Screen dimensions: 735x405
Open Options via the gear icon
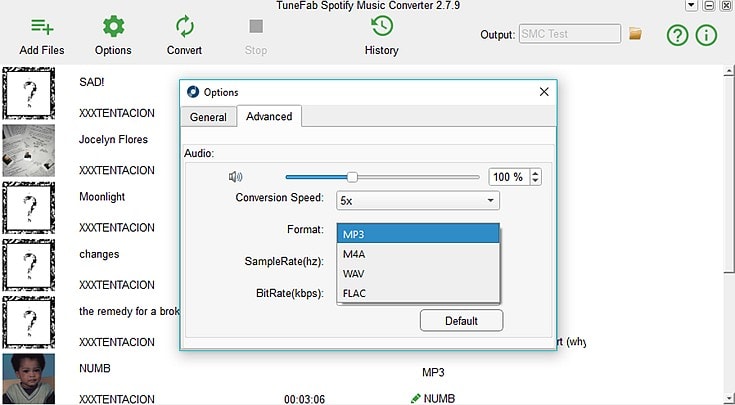(113, 26)
